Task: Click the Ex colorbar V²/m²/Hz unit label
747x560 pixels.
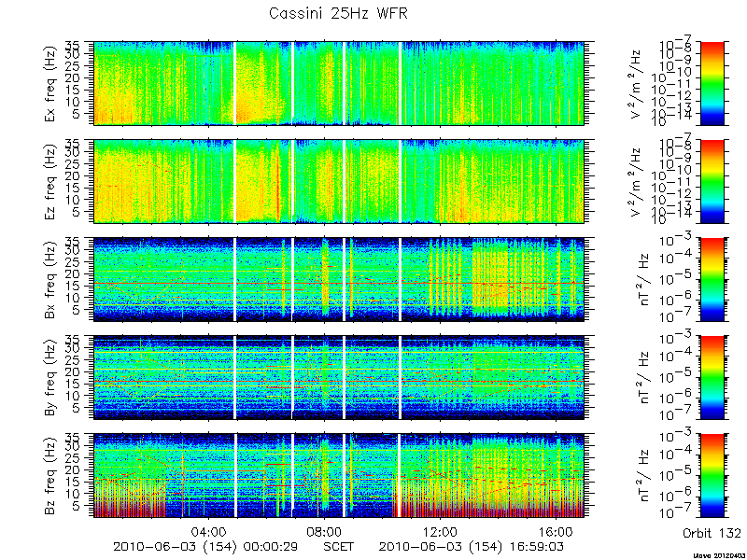Action: [637, 83]
